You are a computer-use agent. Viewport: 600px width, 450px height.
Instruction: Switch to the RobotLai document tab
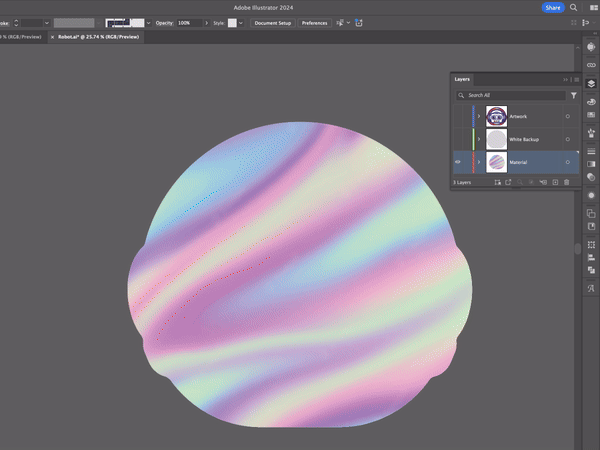point(98,37)
